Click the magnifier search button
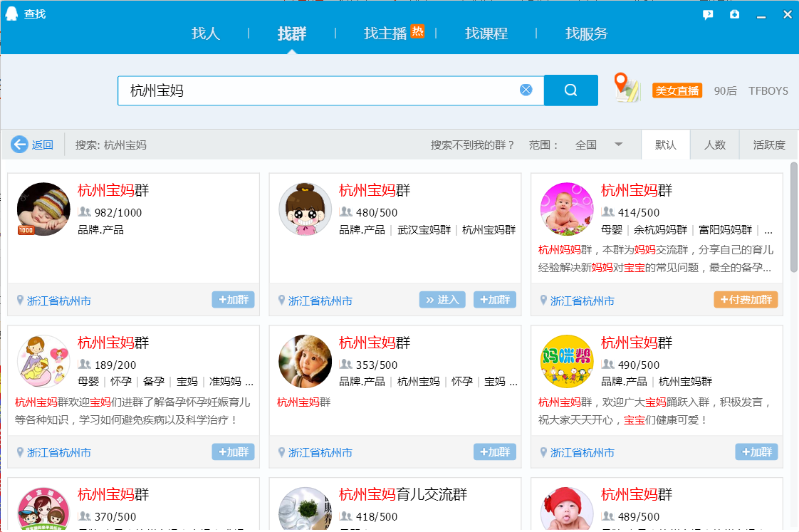799x532 pixels. click(x=570, y=90)
